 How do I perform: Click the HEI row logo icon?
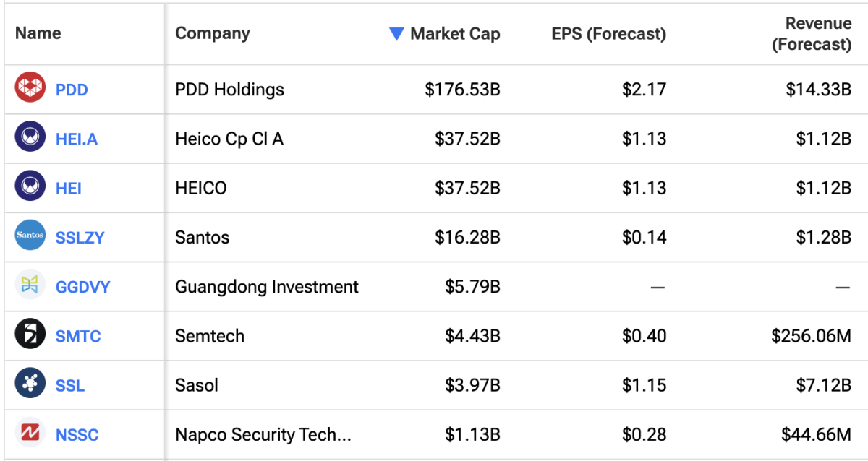[x=30, y=187]
